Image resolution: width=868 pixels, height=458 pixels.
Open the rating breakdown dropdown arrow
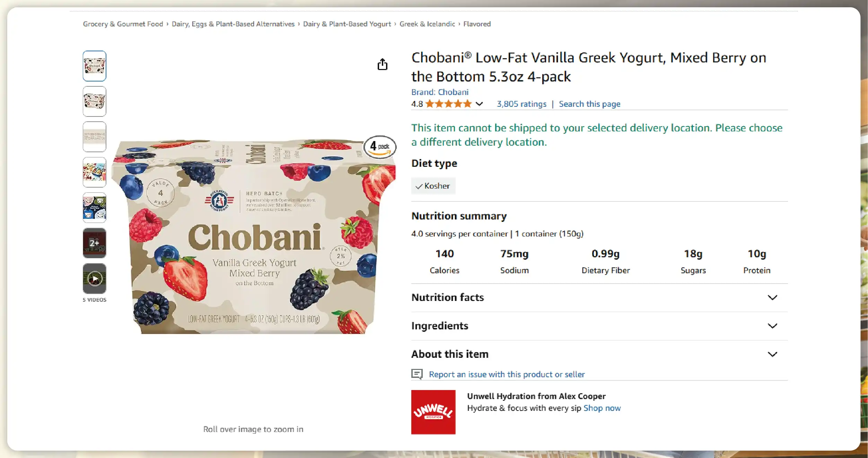[x=479, y=104]
